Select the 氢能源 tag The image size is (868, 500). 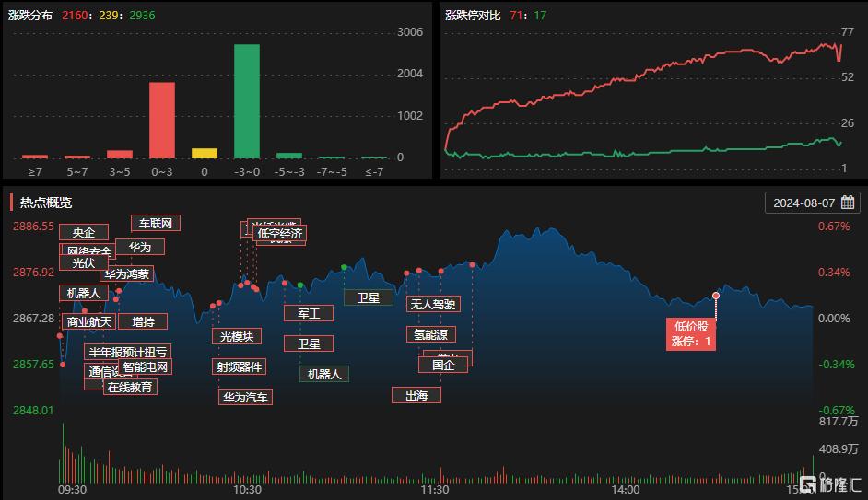(x=430, y=334)
